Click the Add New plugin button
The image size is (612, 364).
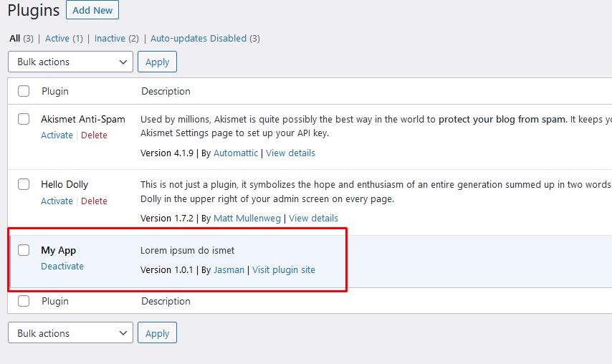coord(92,11)
